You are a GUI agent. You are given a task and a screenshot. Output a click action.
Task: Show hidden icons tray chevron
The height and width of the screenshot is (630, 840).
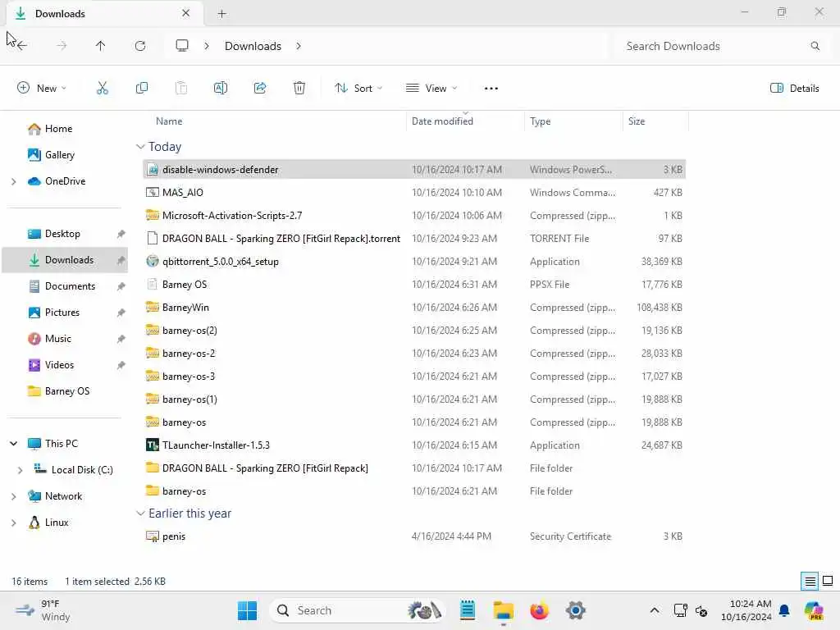click(655, 610)
